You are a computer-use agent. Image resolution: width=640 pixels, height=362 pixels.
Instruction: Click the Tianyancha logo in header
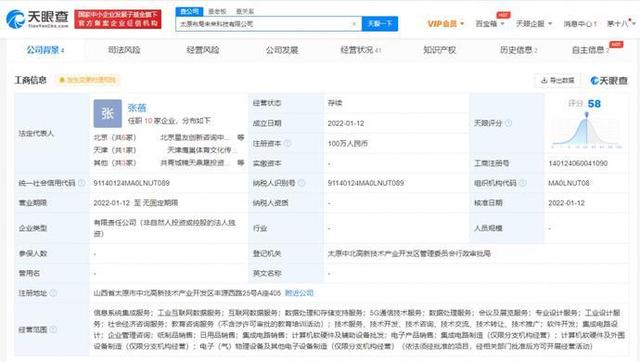pos(37,19)
